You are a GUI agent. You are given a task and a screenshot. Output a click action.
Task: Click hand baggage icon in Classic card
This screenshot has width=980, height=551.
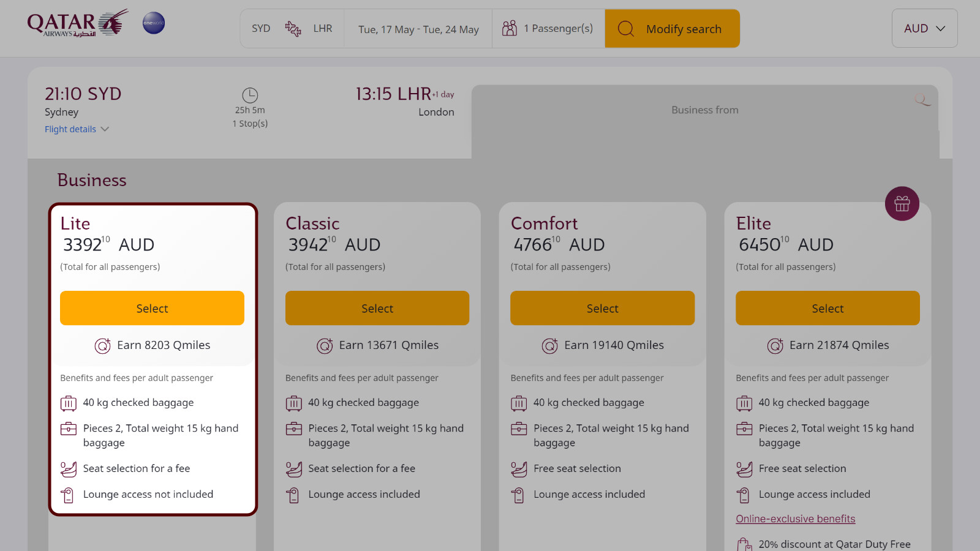tap(294, 429)
